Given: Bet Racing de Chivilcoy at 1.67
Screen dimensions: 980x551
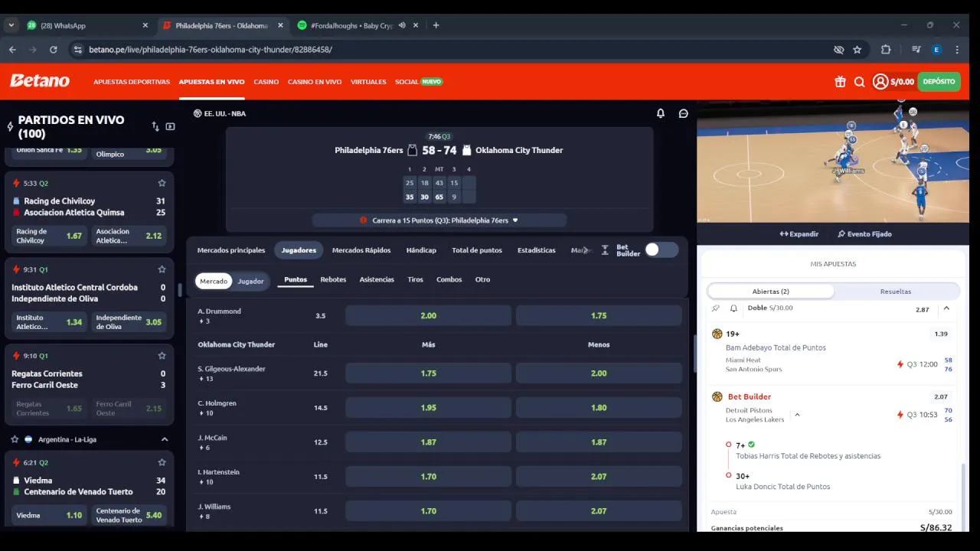Looking at the screenshot, I should pyautogui.click(x=49, y=236).
